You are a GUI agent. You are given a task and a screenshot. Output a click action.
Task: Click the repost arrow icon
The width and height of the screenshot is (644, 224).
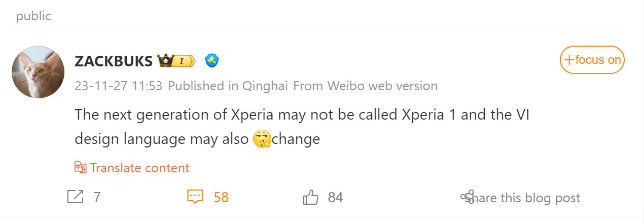[75, 197]
